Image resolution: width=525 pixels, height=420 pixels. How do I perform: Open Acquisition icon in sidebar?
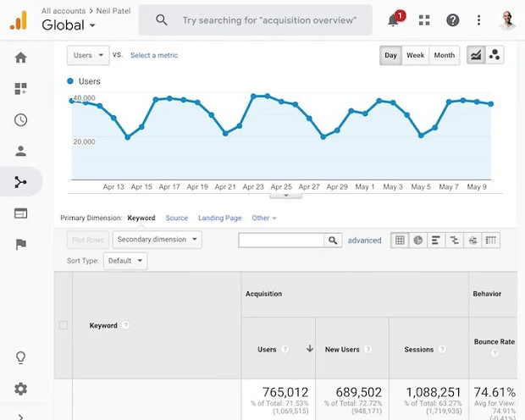(20, 182)
